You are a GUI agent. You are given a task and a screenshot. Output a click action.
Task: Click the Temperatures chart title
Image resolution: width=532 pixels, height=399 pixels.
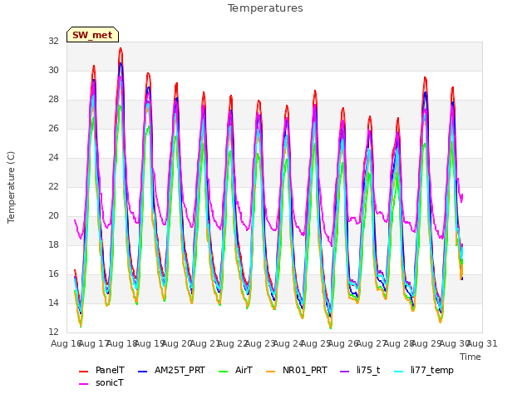click(x=265, y=8)
